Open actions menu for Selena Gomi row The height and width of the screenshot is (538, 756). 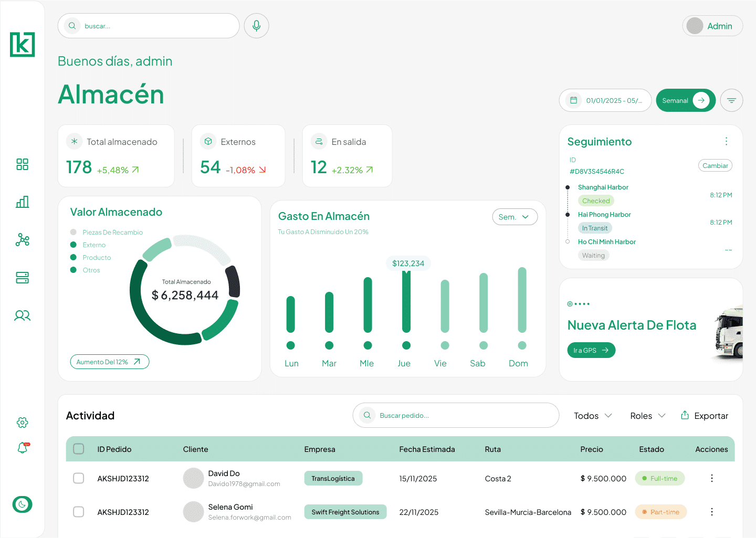pyautogui.click(x=712, y=512)
